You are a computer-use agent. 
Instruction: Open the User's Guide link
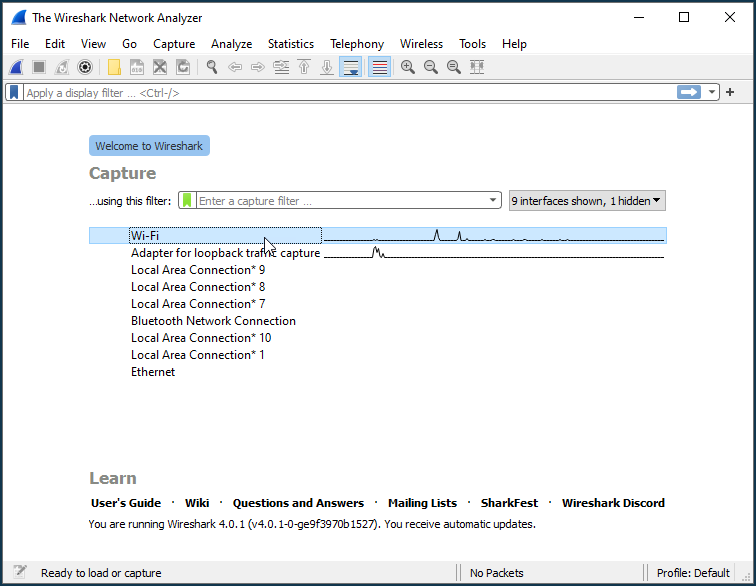(x=126, y=503)
